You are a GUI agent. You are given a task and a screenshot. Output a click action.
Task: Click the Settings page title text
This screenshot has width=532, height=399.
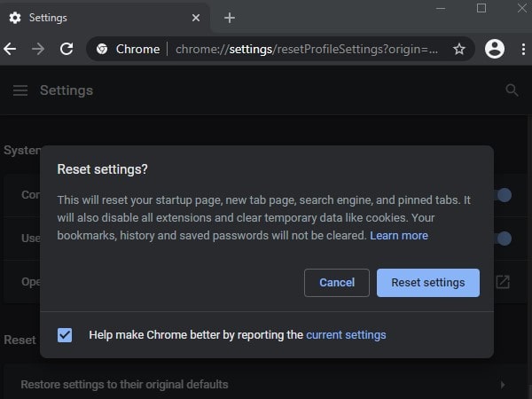pyautogui.click(x=66, y=90)
